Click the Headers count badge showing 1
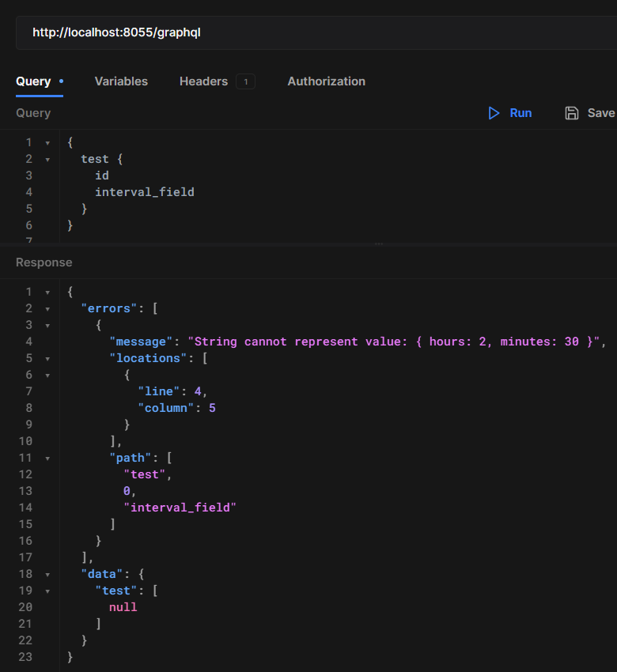Viewport: 617px width, 672px height. 245,81
